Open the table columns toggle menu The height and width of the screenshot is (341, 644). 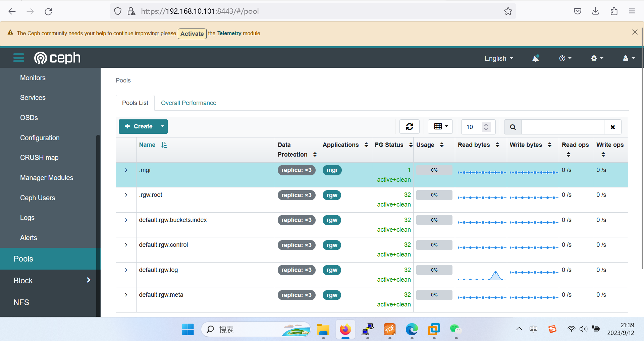(x=440, y=127)
